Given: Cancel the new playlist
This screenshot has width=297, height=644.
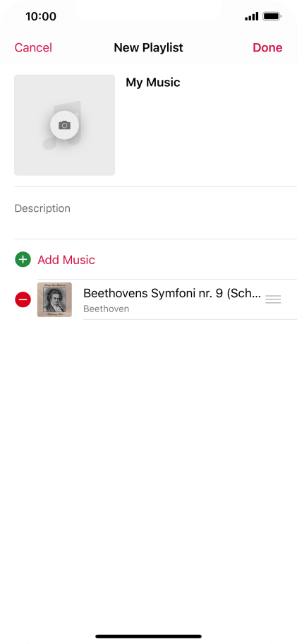Looking at the screenshot, I should click(33, 47).
